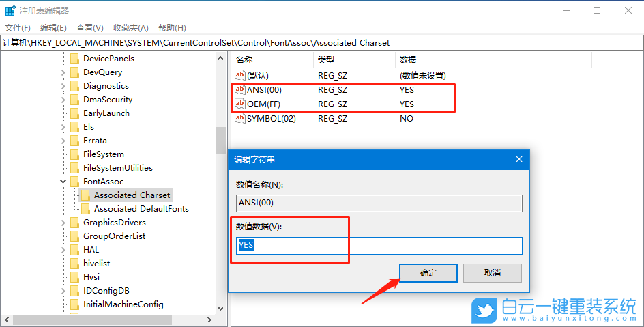The height and width of the screenshot is (327, 644).
Task: Open the 收藏夹(A) menu
Action: [130, 28]
